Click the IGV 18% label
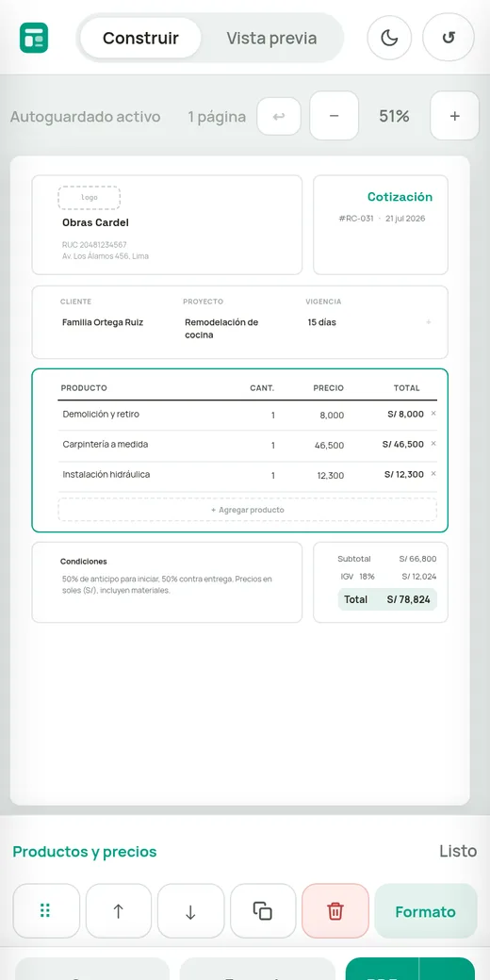Image resolution: width=490 pixels, height=980 pixels. tap(357, 577)
